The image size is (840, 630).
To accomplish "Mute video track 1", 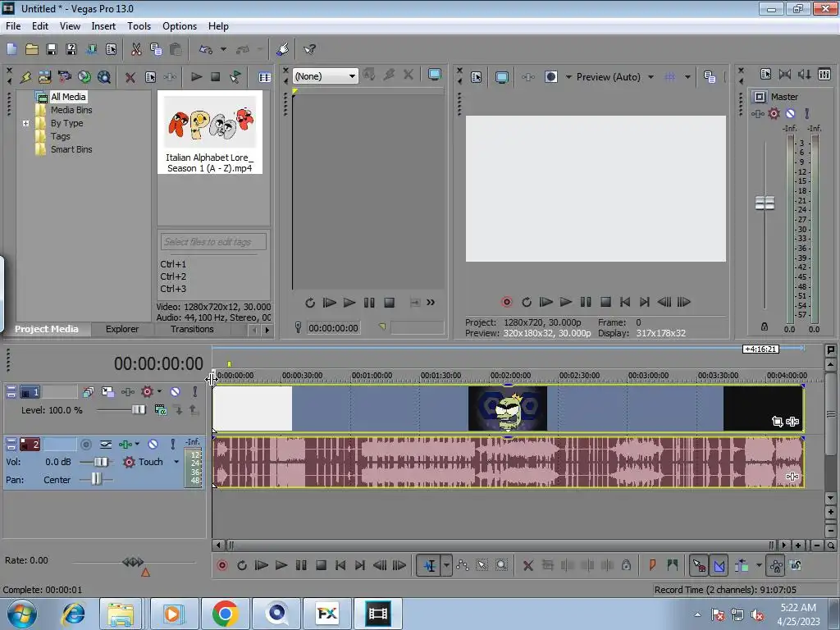I will [176, 392].
